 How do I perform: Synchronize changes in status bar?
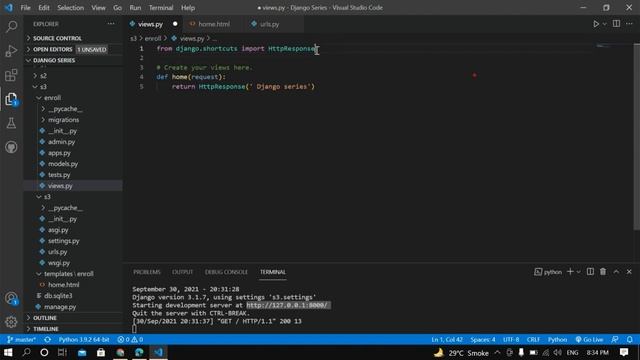(48, 340)
